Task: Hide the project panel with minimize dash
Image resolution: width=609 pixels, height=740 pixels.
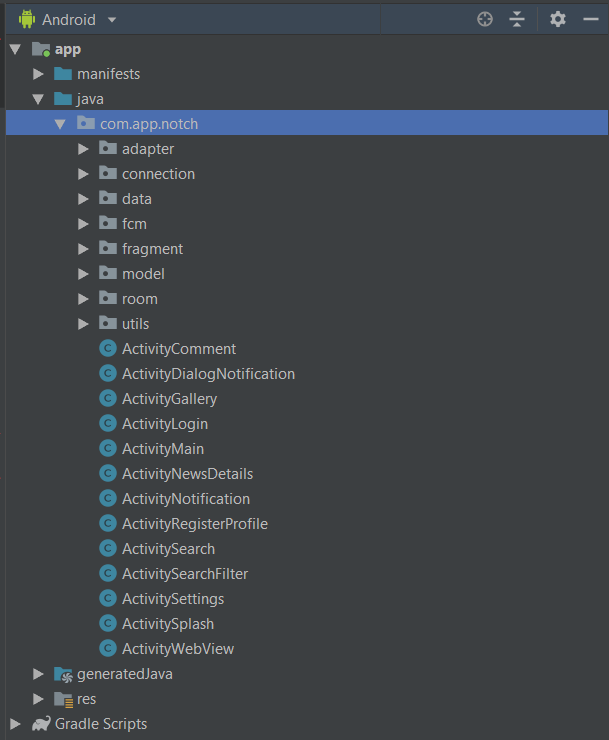Action: click(590, 19)
